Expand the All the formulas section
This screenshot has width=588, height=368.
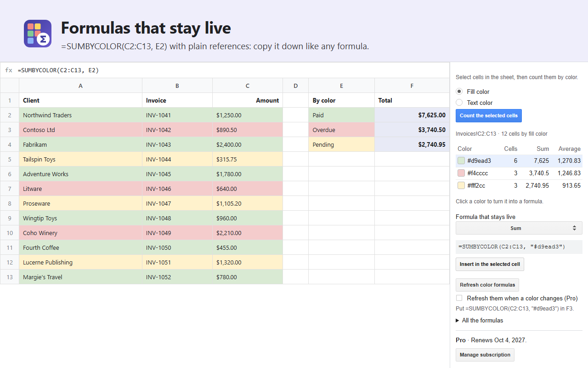pos(479,320)
